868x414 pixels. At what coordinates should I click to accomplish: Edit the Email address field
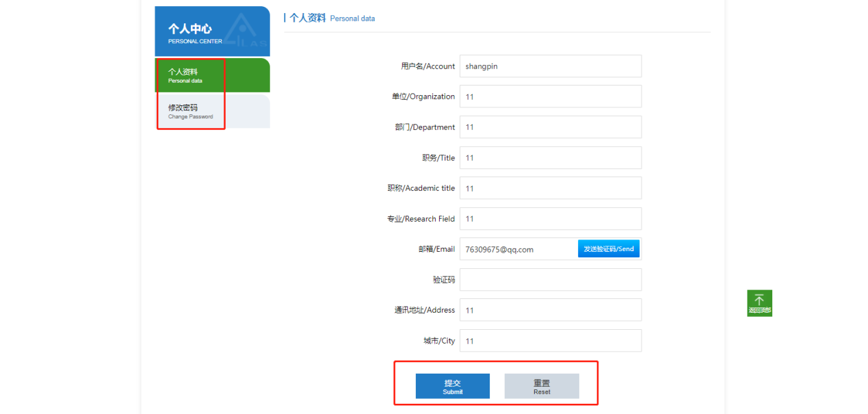pyautogui.click(x=518, y=250)
